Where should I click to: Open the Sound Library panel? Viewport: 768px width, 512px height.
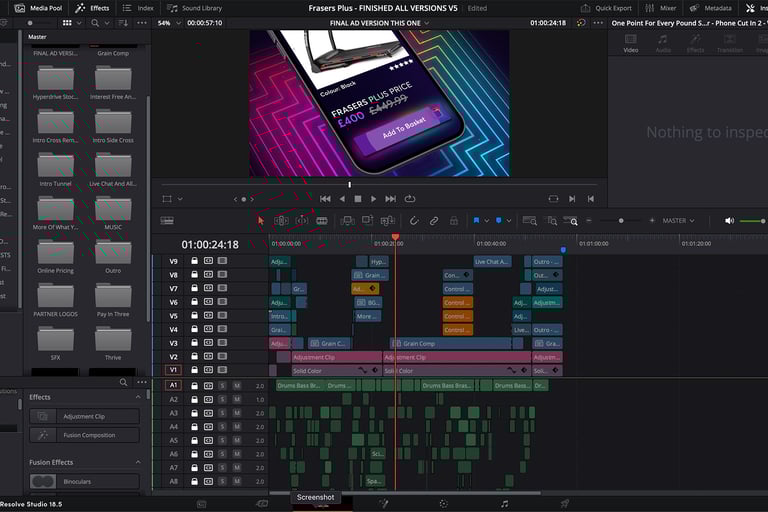(194, 8)
